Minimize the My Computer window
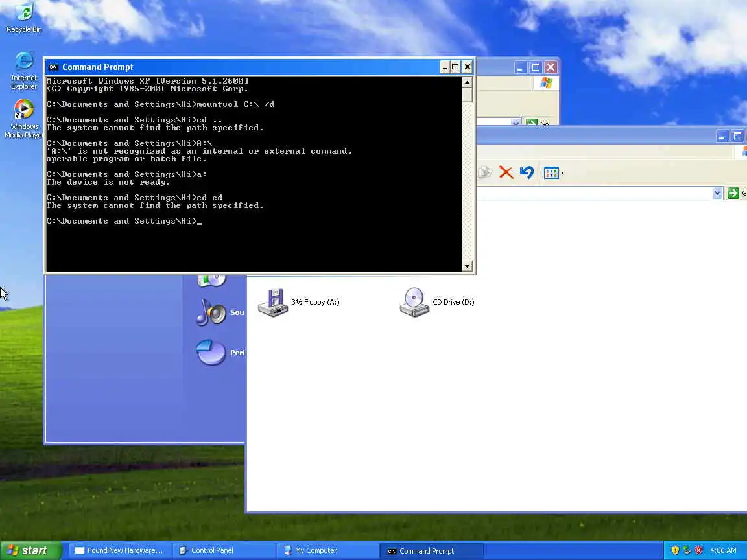747x560 pixels. click(722, 137)
